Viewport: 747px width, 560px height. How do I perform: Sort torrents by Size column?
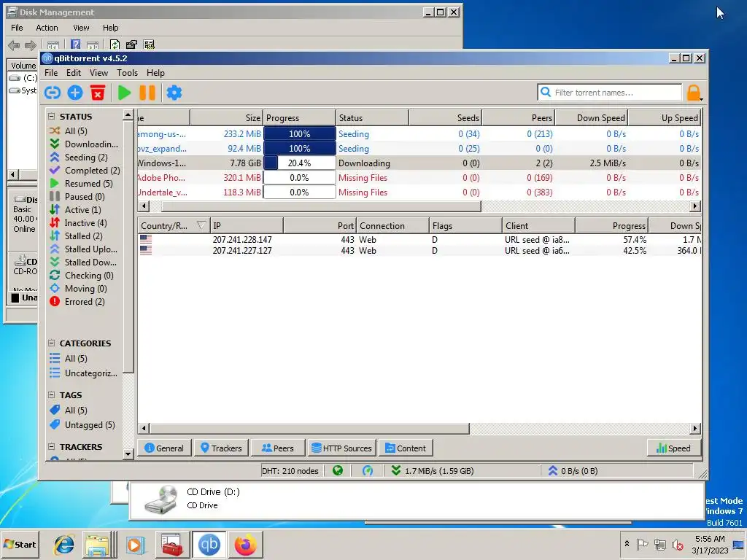pos(226,117)
